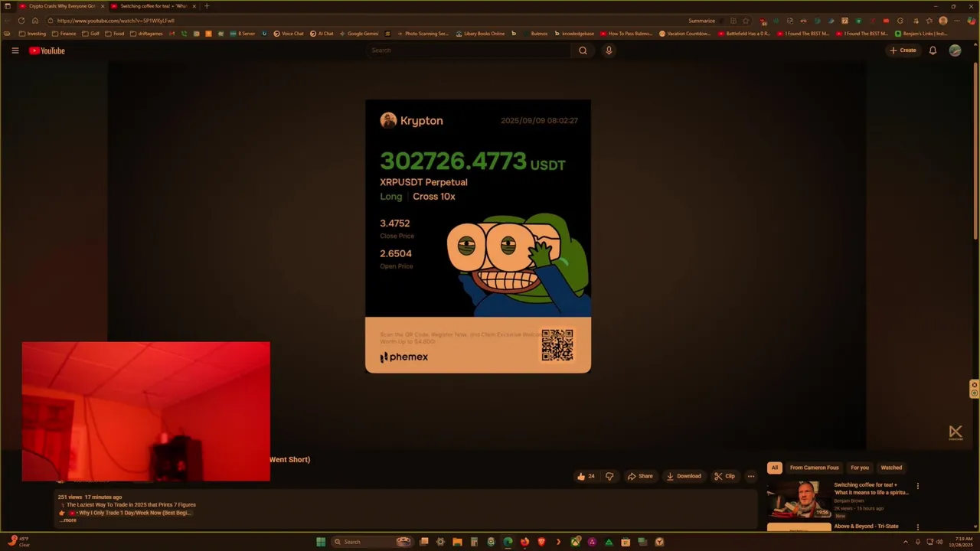
Task: Select the Watched chip
Action: 891,468
